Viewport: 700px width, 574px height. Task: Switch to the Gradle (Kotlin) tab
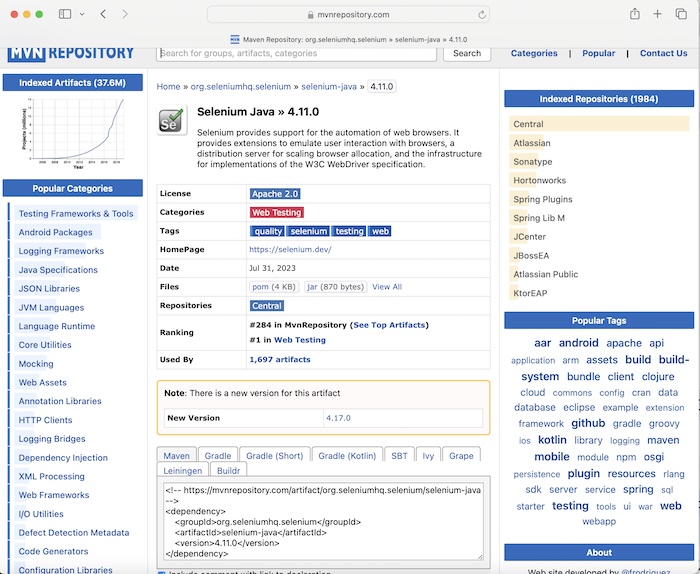347,456
